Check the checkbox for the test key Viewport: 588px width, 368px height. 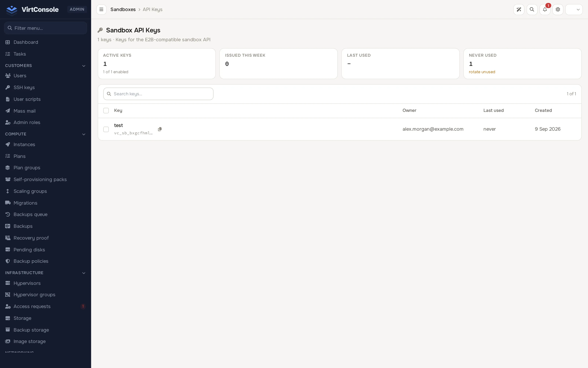point(106,129)
